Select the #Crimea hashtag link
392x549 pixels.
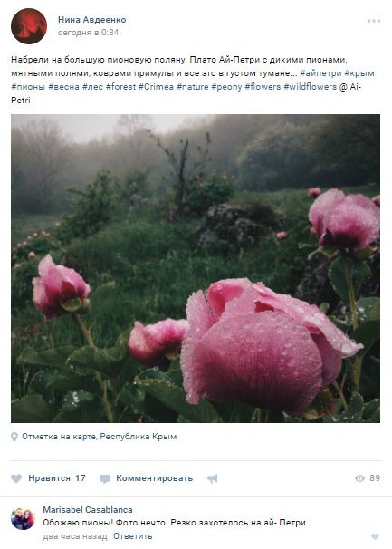click(x=156, y=87)
